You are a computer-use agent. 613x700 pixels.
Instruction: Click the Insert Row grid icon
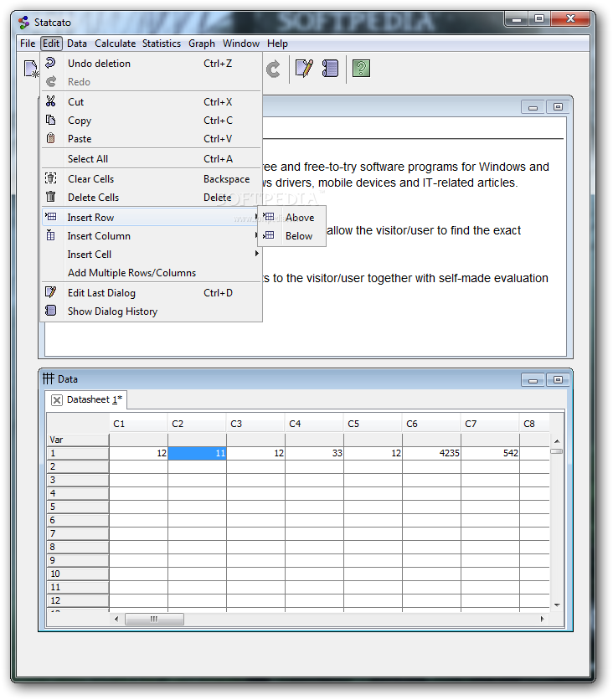[51, 217]
